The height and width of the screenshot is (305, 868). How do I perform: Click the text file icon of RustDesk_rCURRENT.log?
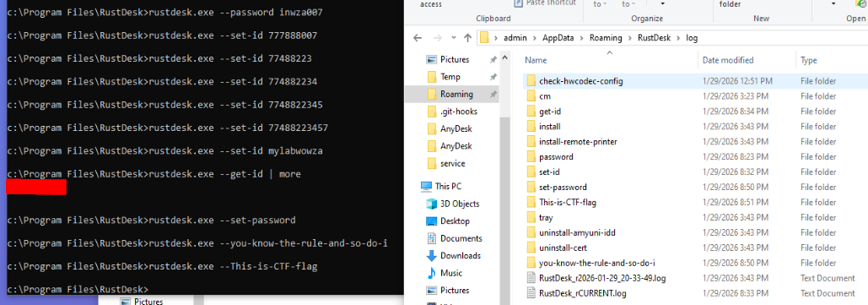pyautogui.click(x=531, y=293)
